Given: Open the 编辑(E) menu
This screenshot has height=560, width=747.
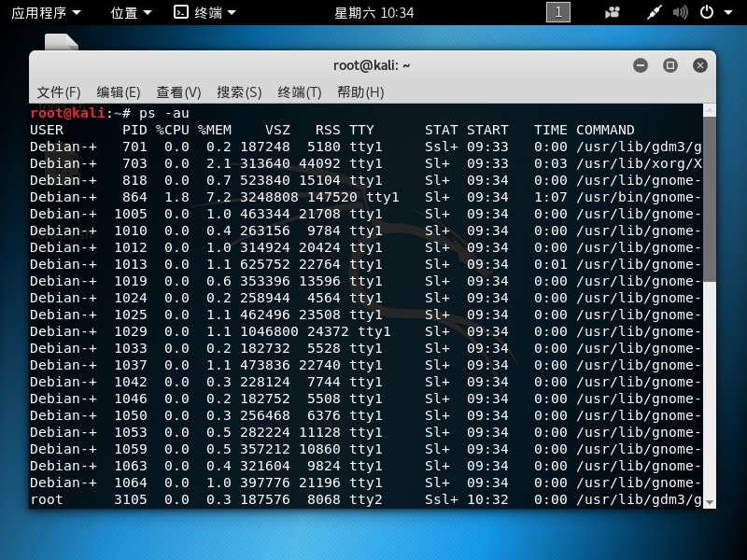Looking at the screenshot, I should pyautogui.click(x=119, y=91).
